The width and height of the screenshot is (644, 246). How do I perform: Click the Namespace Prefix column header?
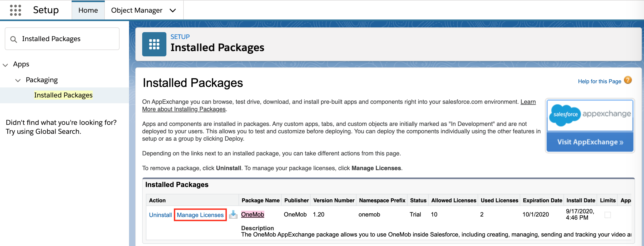(x=382, y=200)
